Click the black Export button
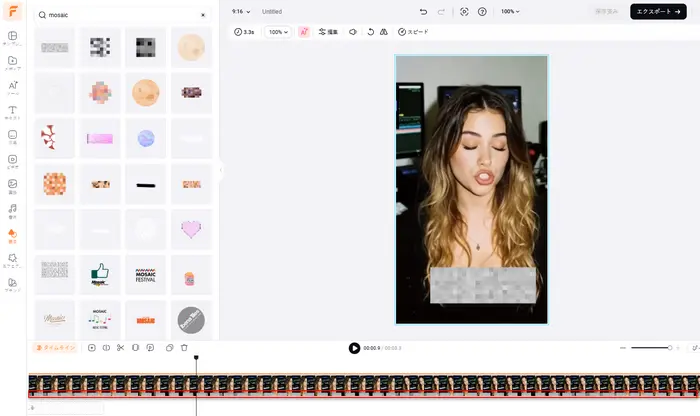700x416 pixels. point(657,11)
